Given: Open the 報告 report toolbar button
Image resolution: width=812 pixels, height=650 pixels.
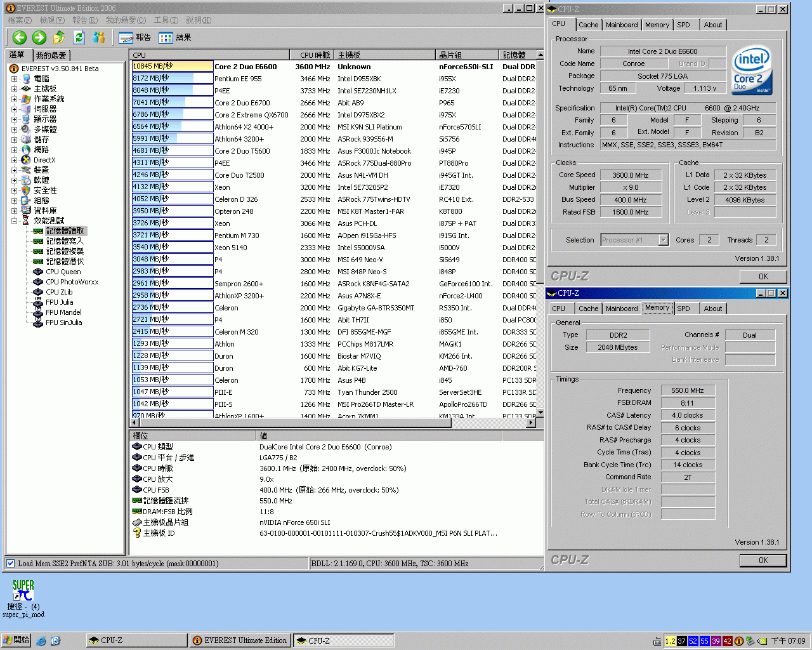Looking at the screenshot, I should click(135, 37).
